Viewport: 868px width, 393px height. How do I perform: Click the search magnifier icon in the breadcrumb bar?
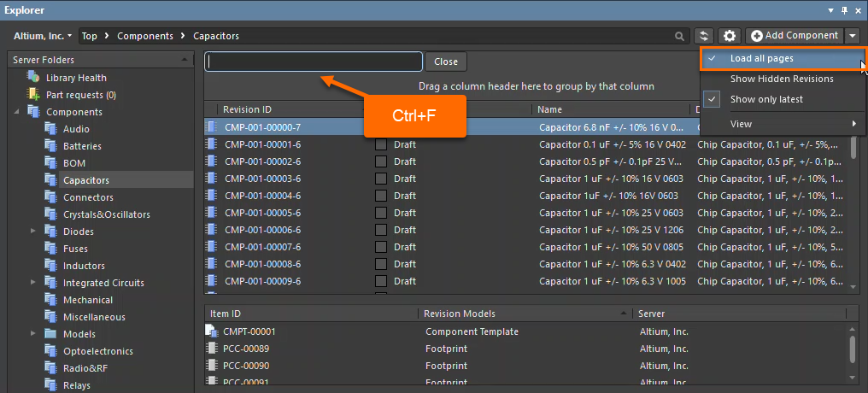(x=679, y=37)
